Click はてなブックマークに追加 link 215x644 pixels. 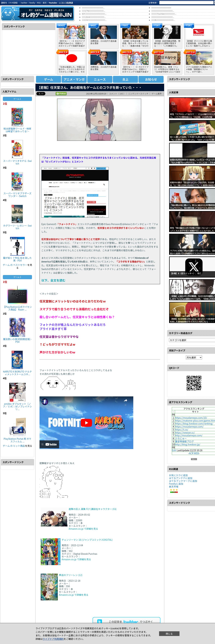(183, 481)
